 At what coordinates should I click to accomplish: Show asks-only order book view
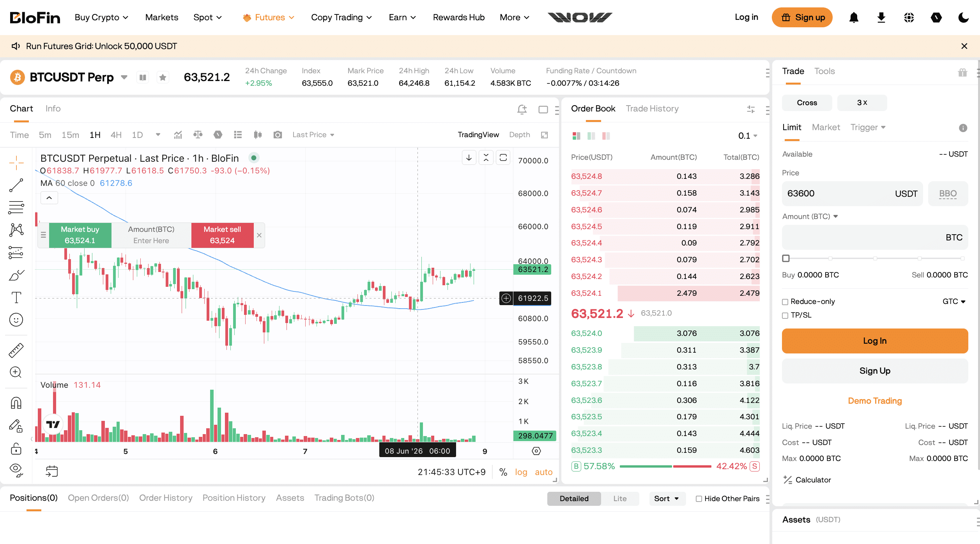coord(606,136)
